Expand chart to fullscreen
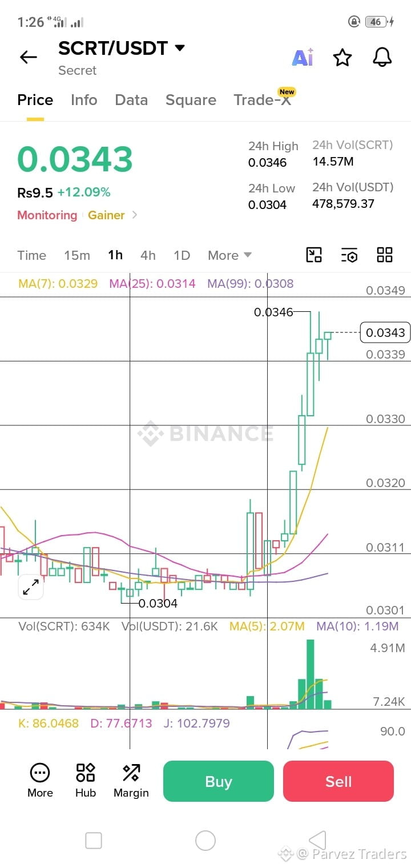This screenshot has width=411, height=868. [30, 586]
